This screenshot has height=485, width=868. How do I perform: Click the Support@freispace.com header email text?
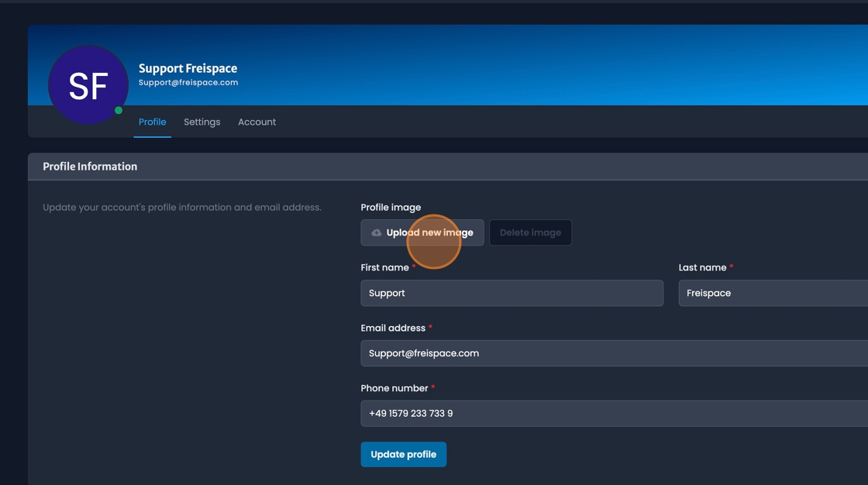(188, 81)
